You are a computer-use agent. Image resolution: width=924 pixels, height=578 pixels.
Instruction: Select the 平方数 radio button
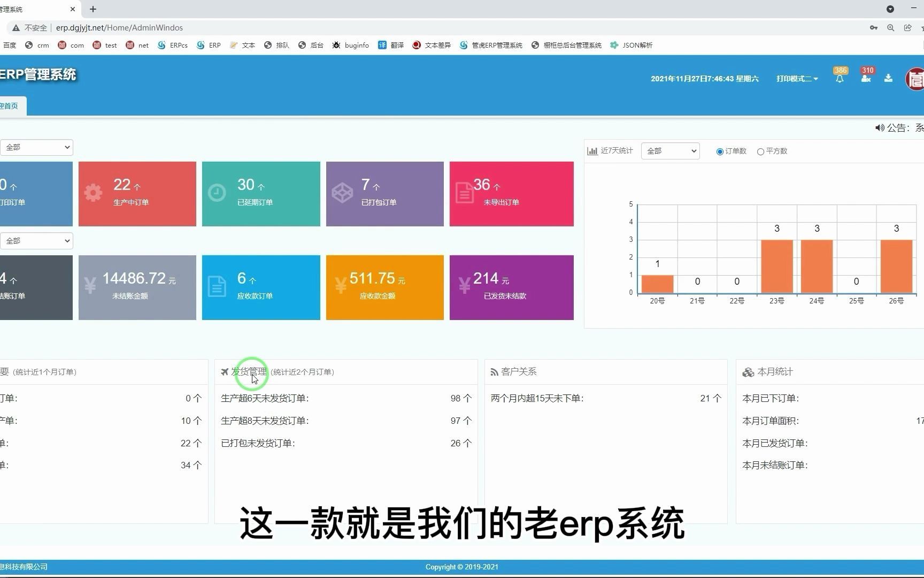tap(760, 151)
